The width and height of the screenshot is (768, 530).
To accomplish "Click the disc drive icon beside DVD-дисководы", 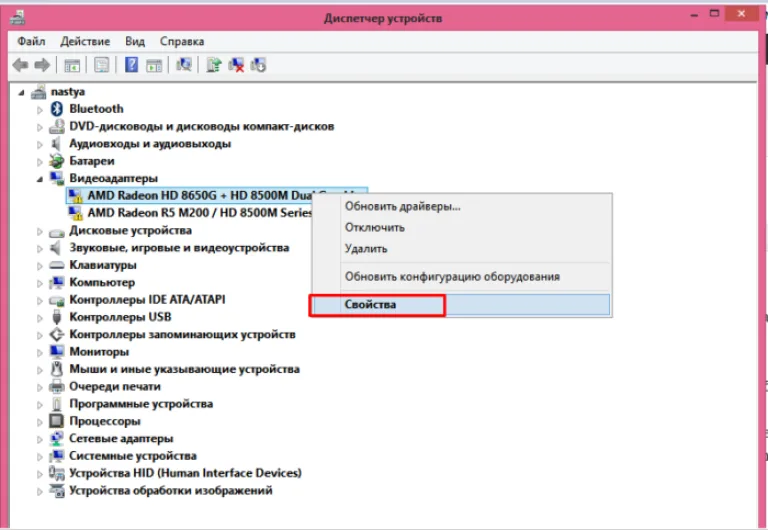I will tap(57, 126).
